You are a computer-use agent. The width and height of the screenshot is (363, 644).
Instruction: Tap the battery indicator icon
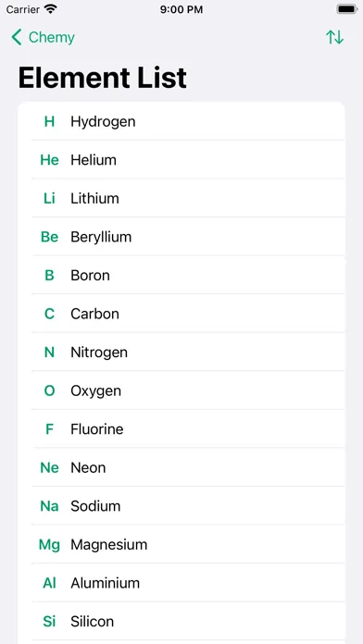(346, 9)
